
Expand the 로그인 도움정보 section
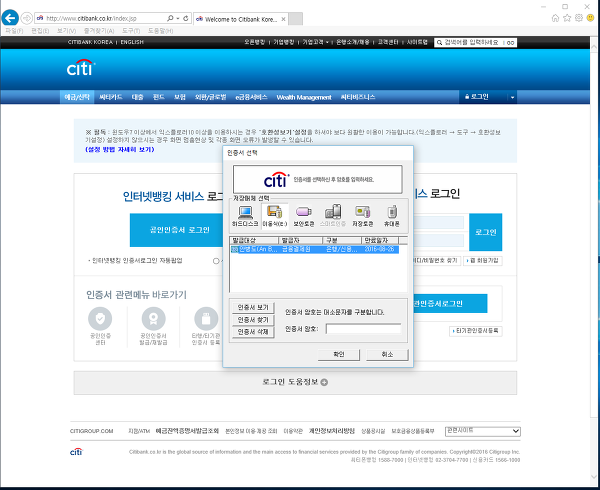click(295, 382)
